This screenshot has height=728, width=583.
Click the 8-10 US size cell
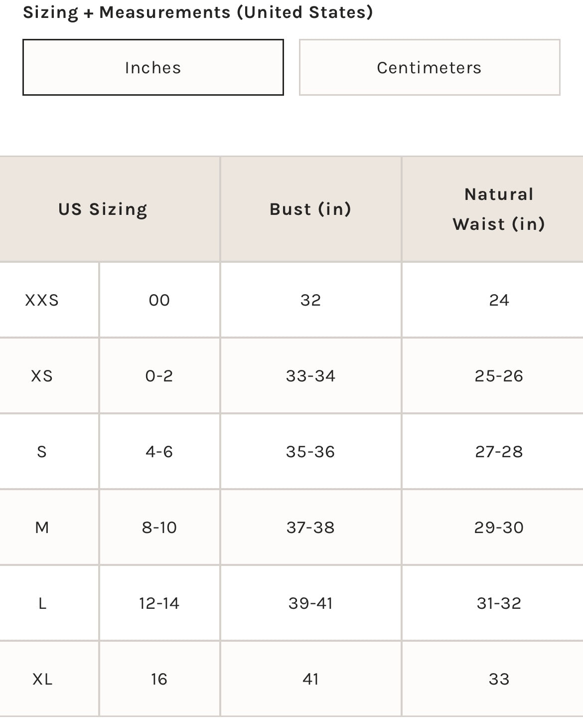click(159, 528)
